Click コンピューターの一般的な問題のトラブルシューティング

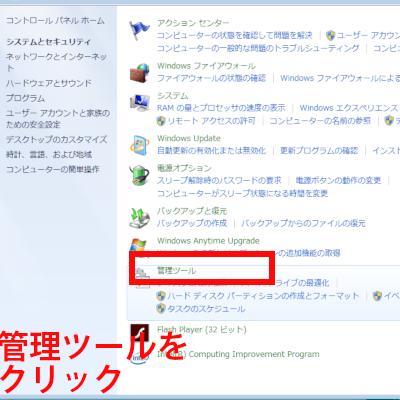point(258,48)
